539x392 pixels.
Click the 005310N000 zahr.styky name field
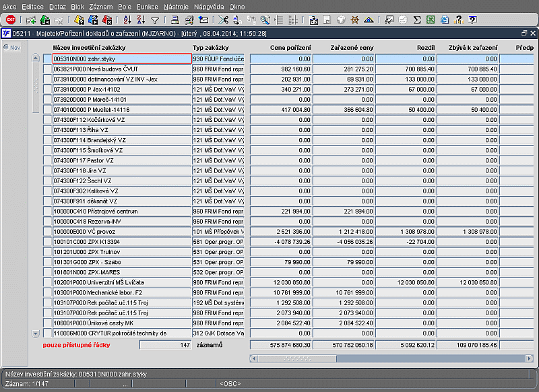pyautogui.click(x=122, y=59)
